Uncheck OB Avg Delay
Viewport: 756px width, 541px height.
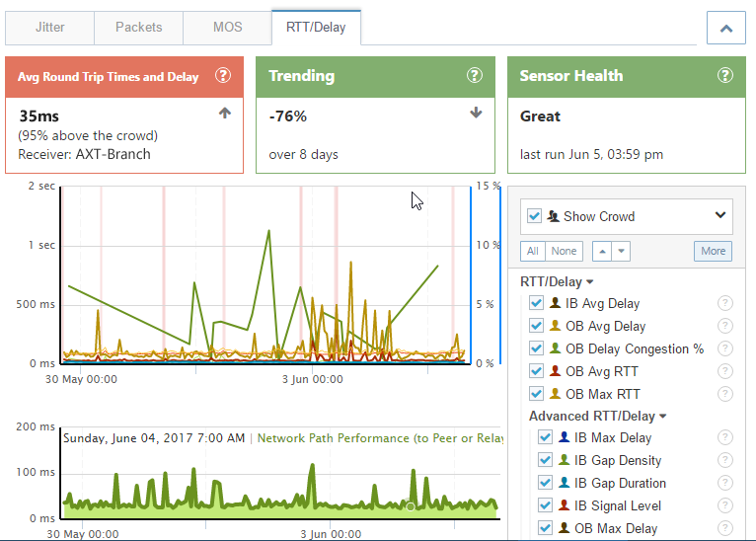click(536, 326)
